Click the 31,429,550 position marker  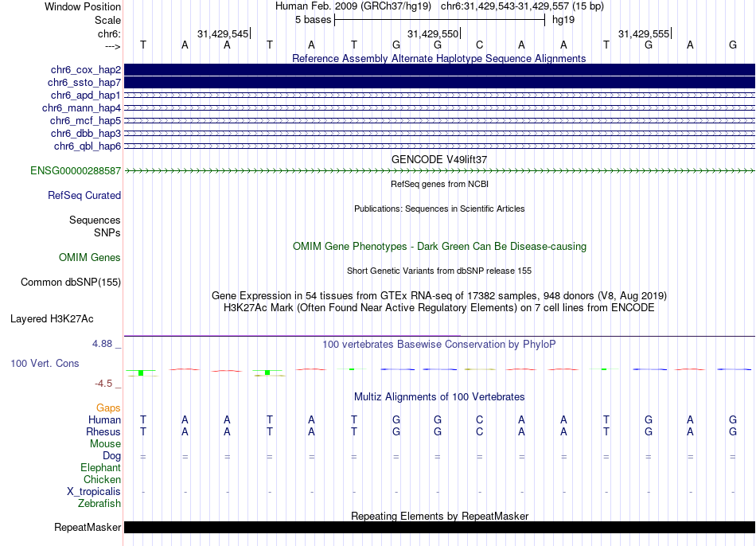[433, 33]
